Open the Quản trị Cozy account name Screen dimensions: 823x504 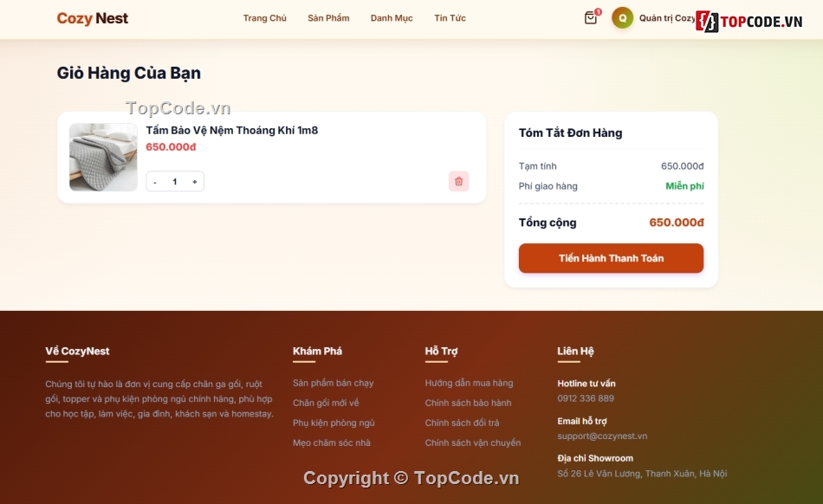click(667, 18)
